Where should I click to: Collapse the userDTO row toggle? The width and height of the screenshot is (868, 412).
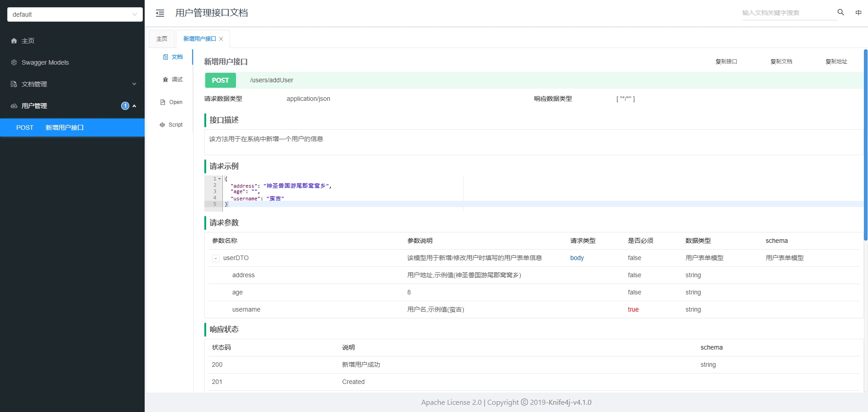click(x=216, y=258)
